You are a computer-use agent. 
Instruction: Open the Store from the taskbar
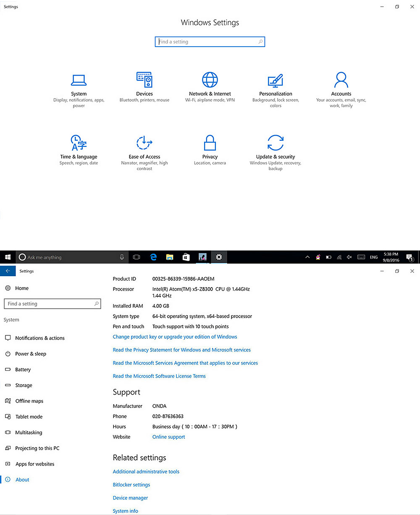pos(186,257)
